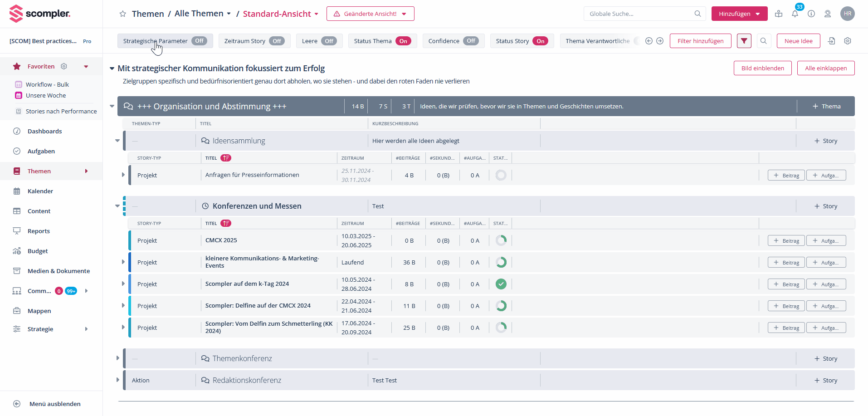The height and width of the screenshot is (416, 868).
Task: Go to Reports in the sidebar
Action: pyautogui.click(x=39, y=231)
